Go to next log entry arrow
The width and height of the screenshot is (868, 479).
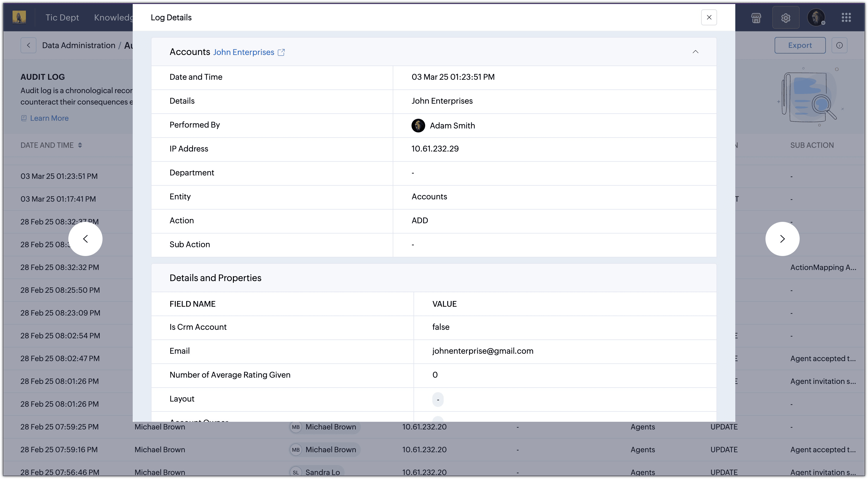pos(782,238)
